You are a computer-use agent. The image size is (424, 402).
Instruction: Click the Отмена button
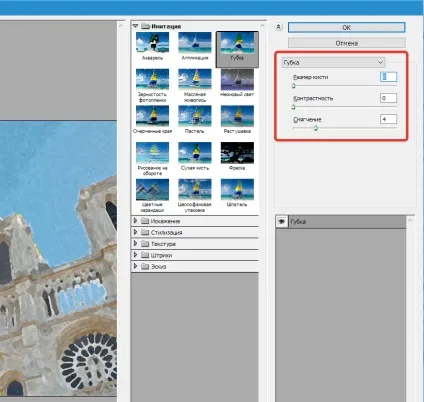(x=347, y=43)
